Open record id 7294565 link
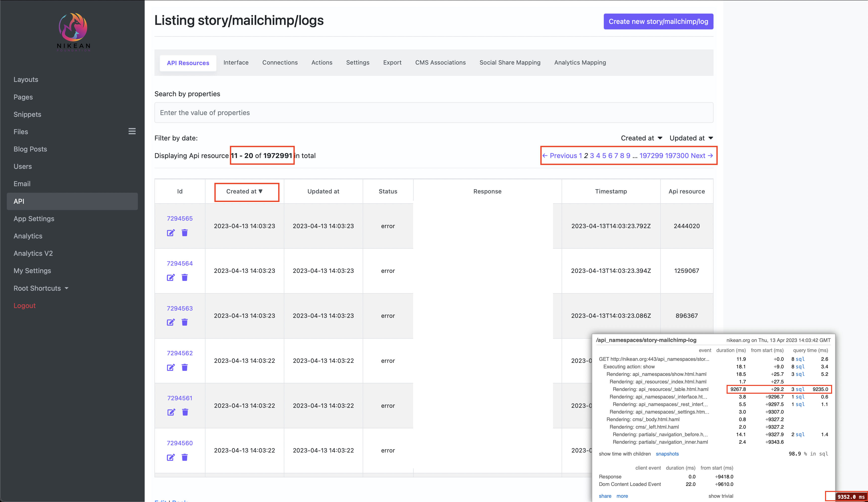 pyautogui.click(x=180, y=218)
